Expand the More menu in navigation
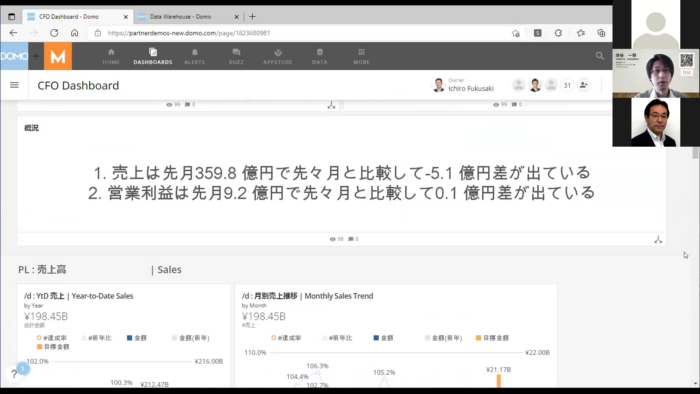Viewport: 700px width, 394px height. [x=361, y=56]
